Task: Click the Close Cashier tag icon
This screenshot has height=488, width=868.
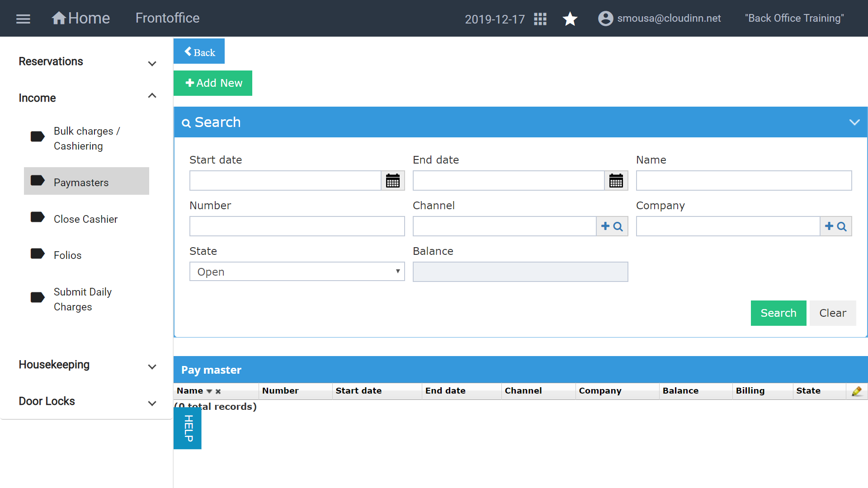Action: click(x=38, y=217)
